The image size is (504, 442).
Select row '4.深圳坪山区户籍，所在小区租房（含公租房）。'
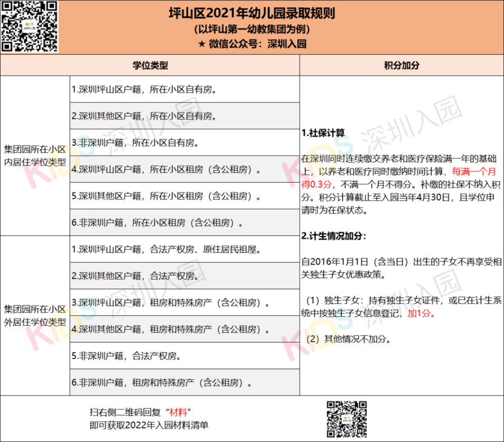(x=185, y=169)
